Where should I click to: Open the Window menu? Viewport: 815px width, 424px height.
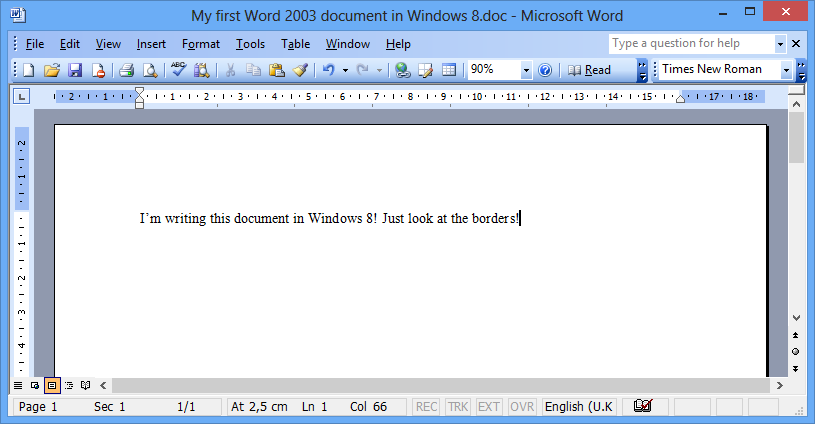coord(348,44)
